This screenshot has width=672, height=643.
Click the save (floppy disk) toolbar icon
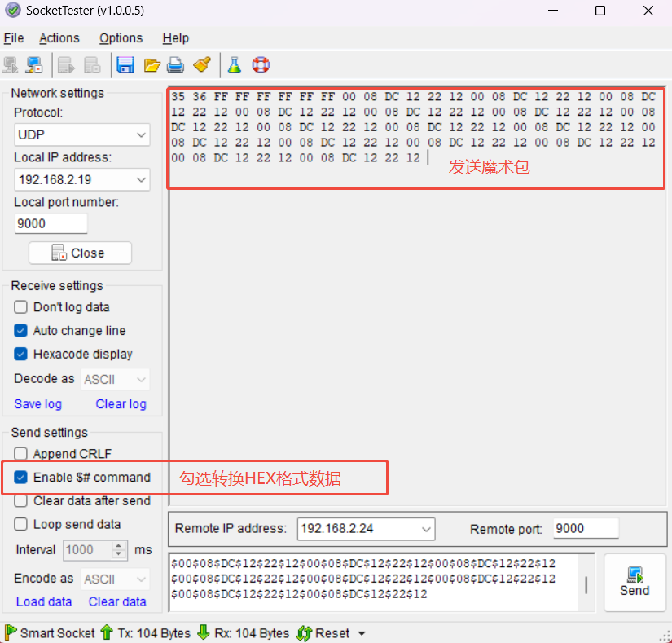coord(125,65)
